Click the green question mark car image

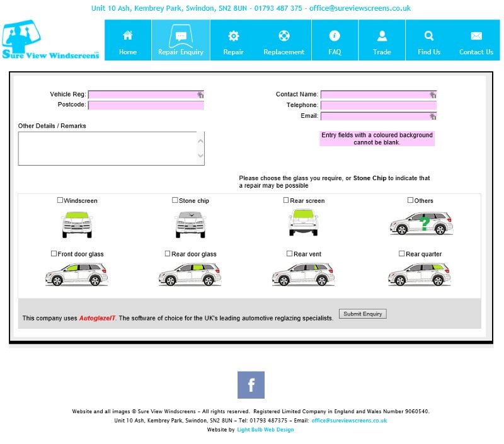pos(421,223)
